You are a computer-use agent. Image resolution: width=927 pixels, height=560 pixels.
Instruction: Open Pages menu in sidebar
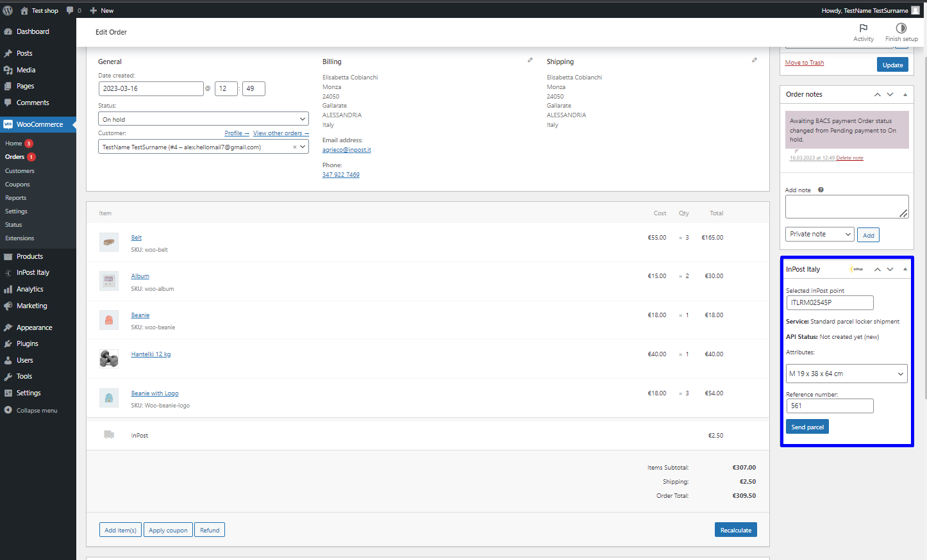click(25, 86)
